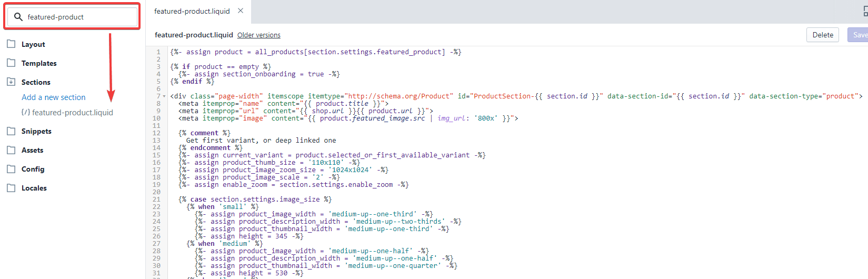The image size is (868, 279).
Task: Click the search magnifier icon
Action: click(18, 17)
